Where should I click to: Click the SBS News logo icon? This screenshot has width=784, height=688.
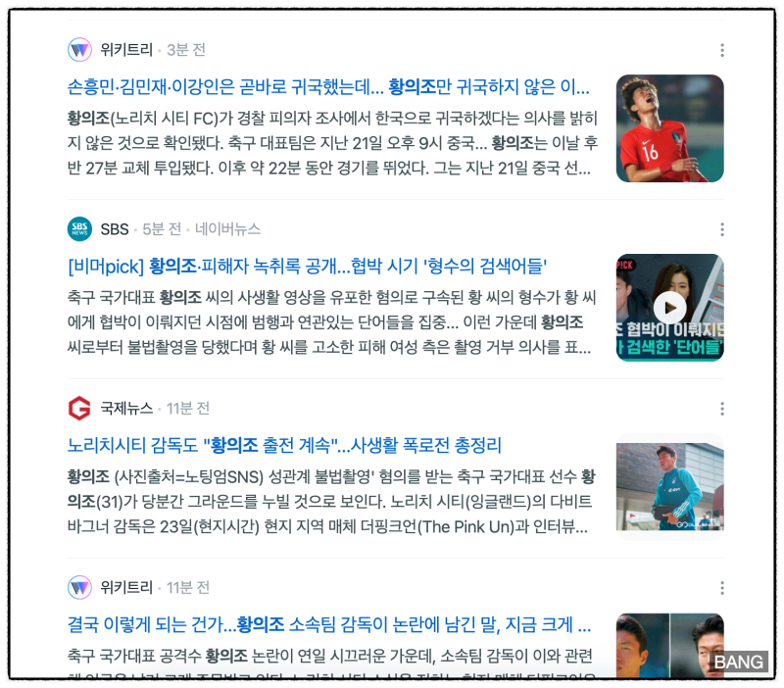point(79,229)
